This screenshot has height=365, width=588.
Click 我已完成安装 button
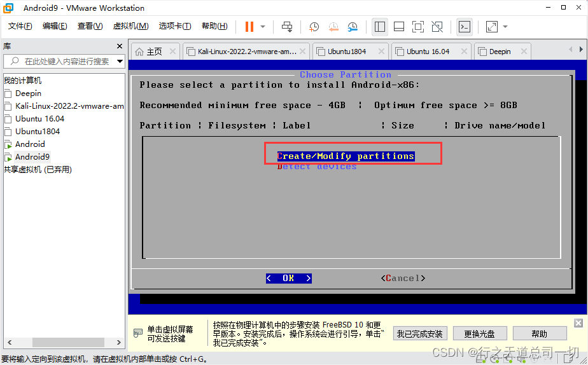click(420, 333)
